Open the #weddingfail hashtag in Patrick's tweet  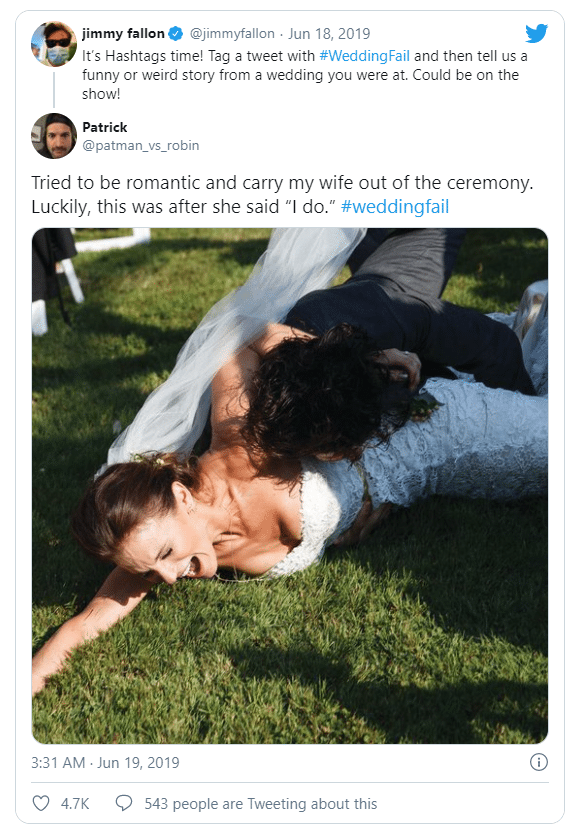[x=395, y=206]
